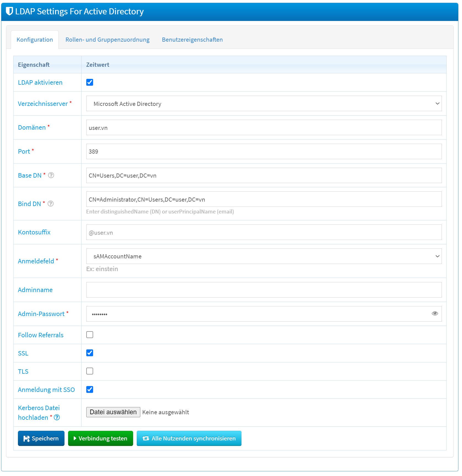Image resolution: width=462 pixels, height=476 pixels.
Task: Click Datei auswählen to choose file
Action: [113, 412]
